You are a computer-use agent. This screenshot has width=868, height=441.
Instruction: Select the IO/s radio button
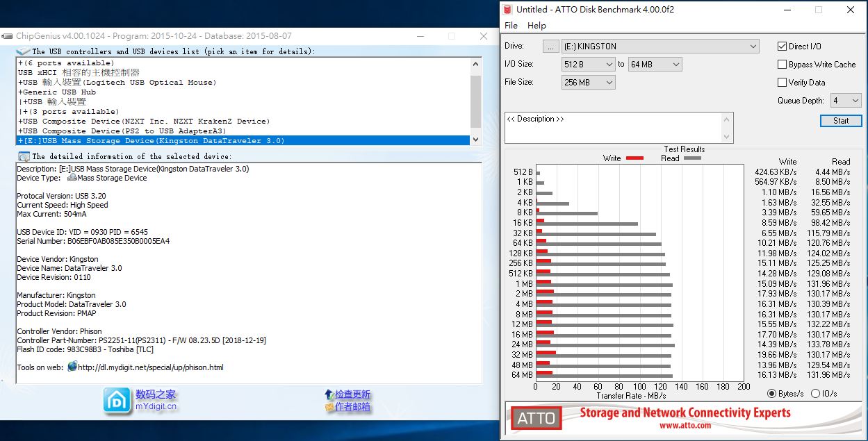tap(816, 394)
